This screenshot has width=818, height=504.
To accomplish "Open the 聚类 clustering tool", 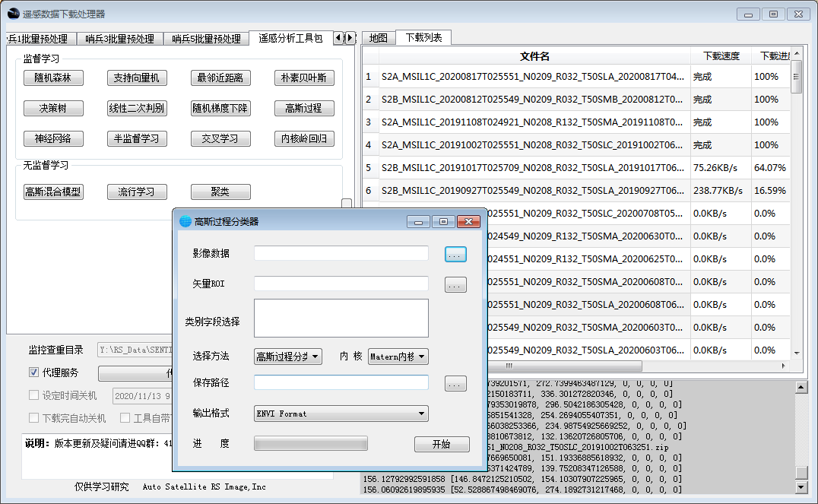I will coord(220,192).
